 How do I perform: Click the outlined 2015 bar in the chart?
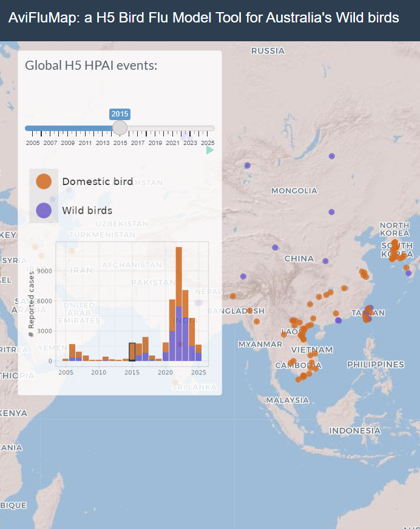(x=132, y=352)
